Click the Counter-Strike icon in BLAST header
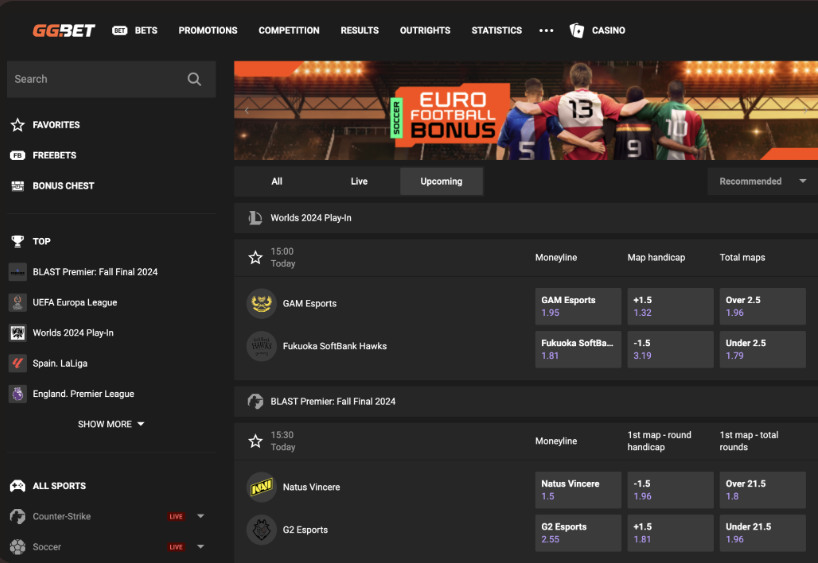The image size is (818, 563). (x=255, y=401)
